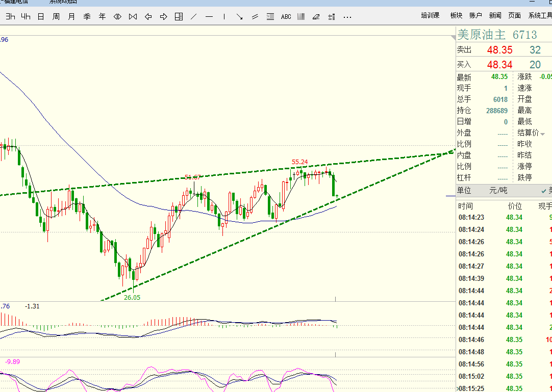Select daily (日) chart period
This screenshot has height=392, width=552.
[x=41, y=16]
